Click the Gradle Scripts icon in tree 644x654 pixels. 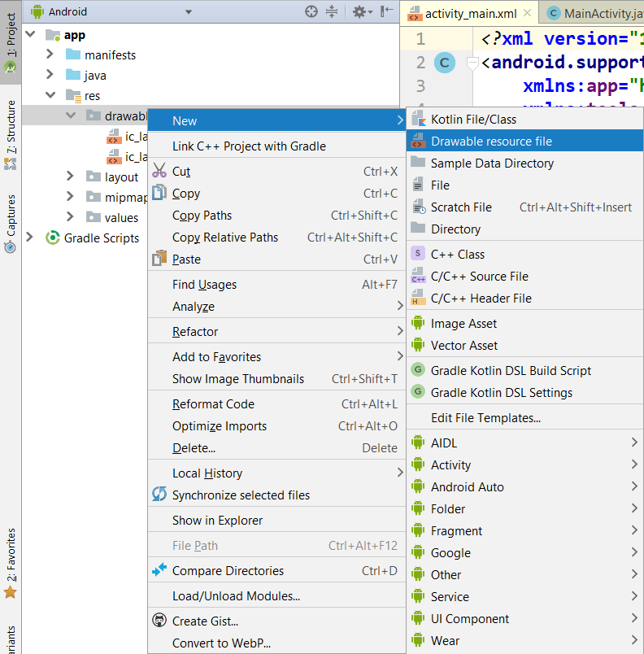click(53, 238)
